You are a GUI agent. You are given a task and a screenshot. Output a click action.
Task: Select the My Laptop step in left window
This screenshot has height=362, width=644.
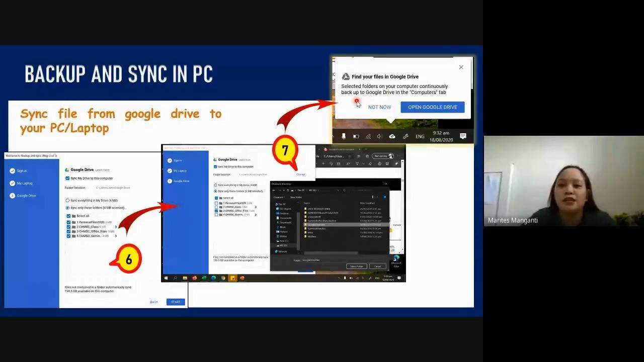21,183
